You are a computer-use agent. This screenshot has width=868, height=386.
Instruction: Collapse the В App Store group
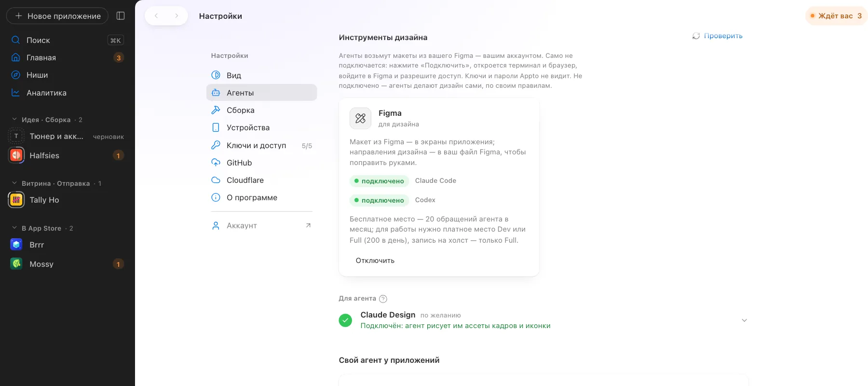(14, 228)
